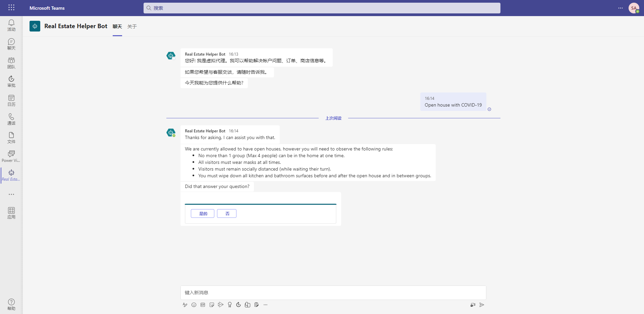Open Help (帮助)
Viewport: 644px width, 314px height.
coord(11,304)
